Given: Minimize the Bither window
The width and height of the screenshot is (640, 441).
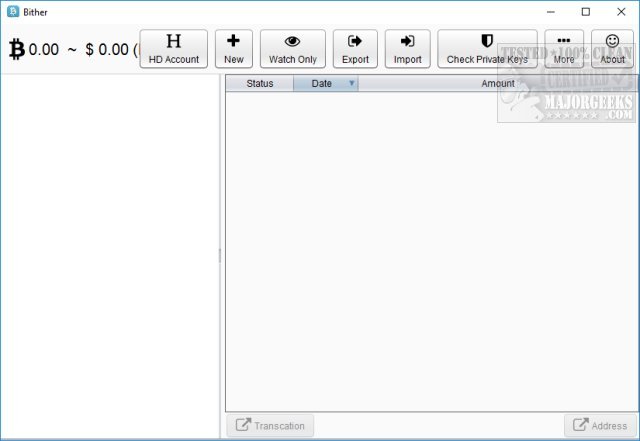Looking at the screenshot, I should click(551, 12).
